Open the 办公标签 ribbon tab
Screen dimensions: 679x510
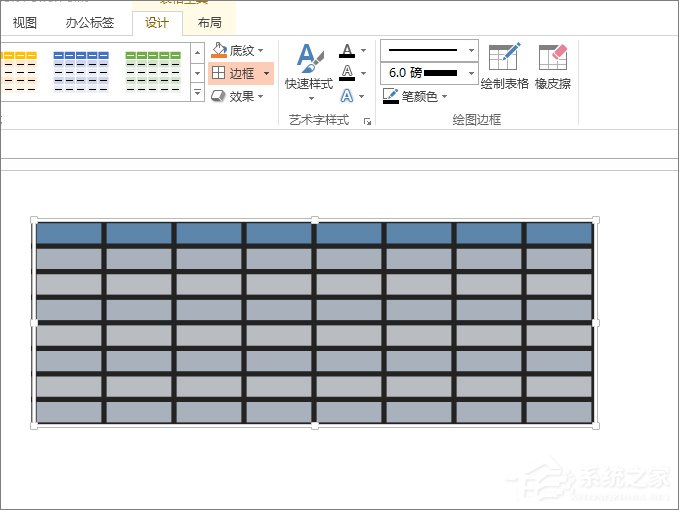pyautogui.click(x=90, y=23)
